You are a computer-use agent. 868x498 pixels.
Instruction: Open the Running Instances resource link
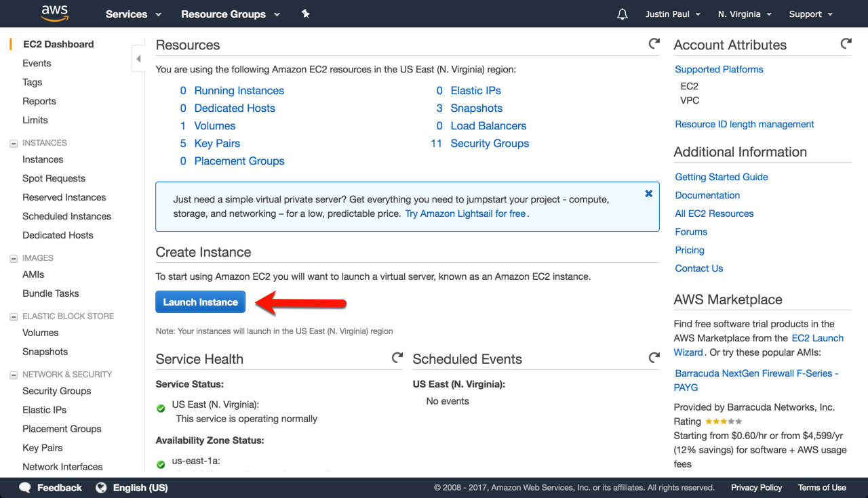coord(239,91)
